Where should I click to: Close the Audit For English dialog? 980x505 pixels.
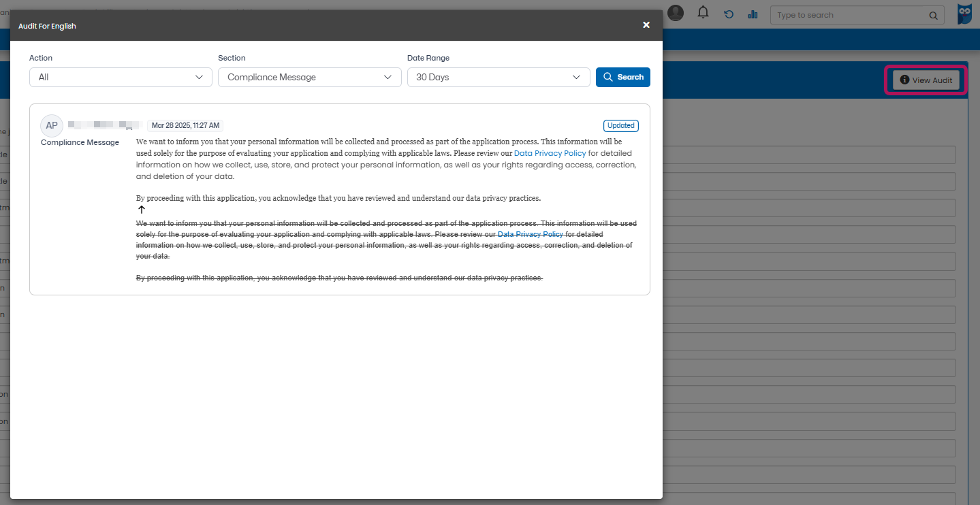646,25
